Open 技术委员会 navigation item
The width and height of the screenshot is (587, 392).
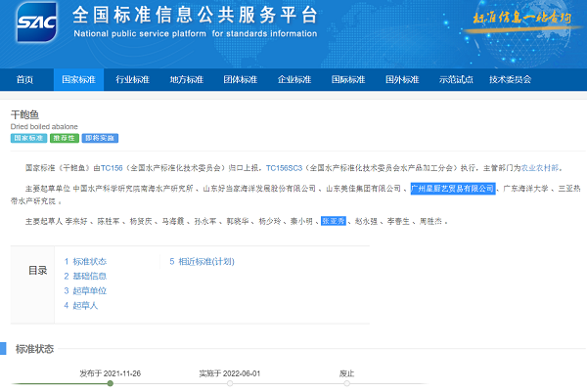[x=510, y=79]
